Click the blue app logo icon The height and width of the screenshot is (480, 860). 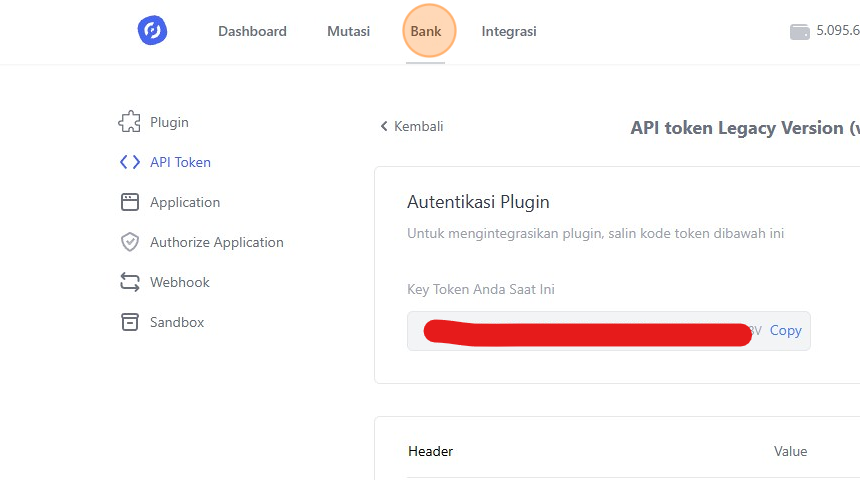point(152,30)
